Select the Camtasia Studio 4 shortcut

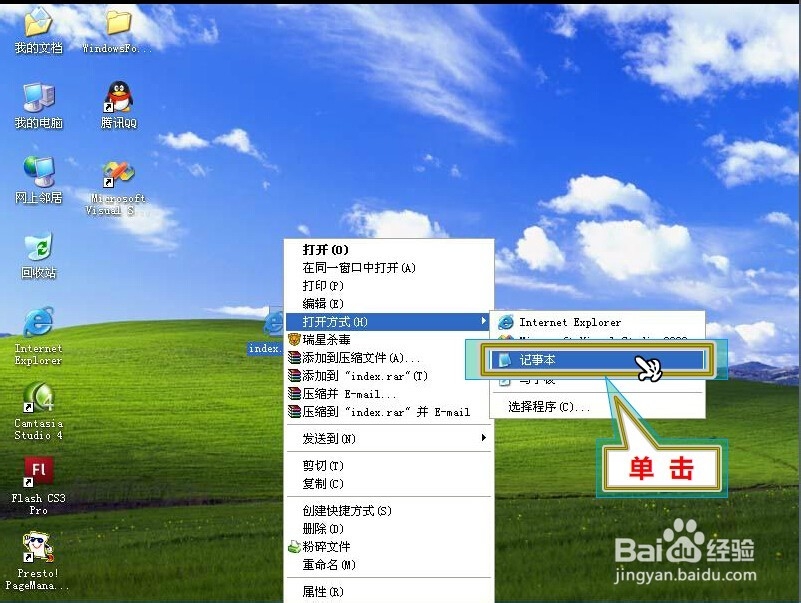(x=38, y=411)
